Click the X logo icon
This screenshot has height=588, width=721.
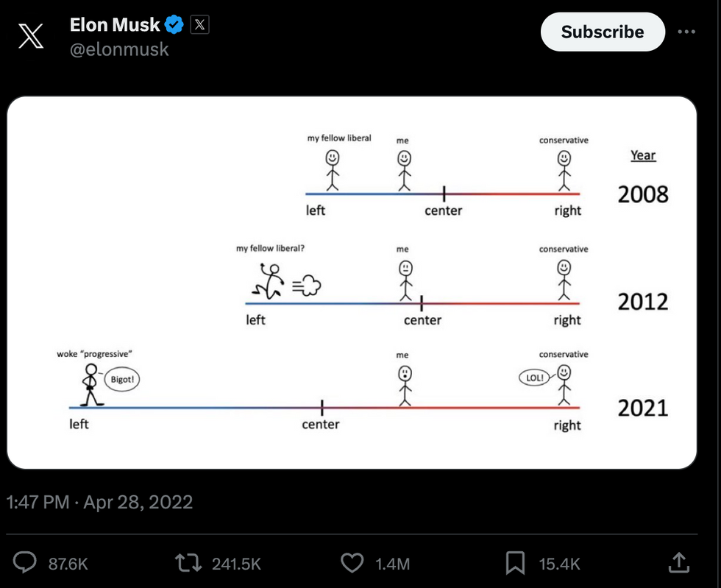[x=31, y=36]
